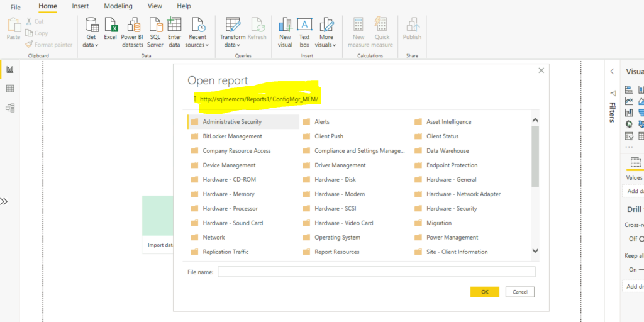Open the Help ribbon tab
The width and height of the screenshot is (644, 322).
tap(184, 6)
